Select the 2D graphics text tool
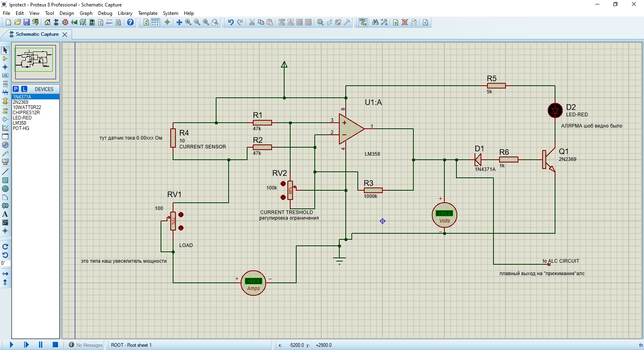The width and height of the screenshot is (644, 350). [x=5, y=214]
